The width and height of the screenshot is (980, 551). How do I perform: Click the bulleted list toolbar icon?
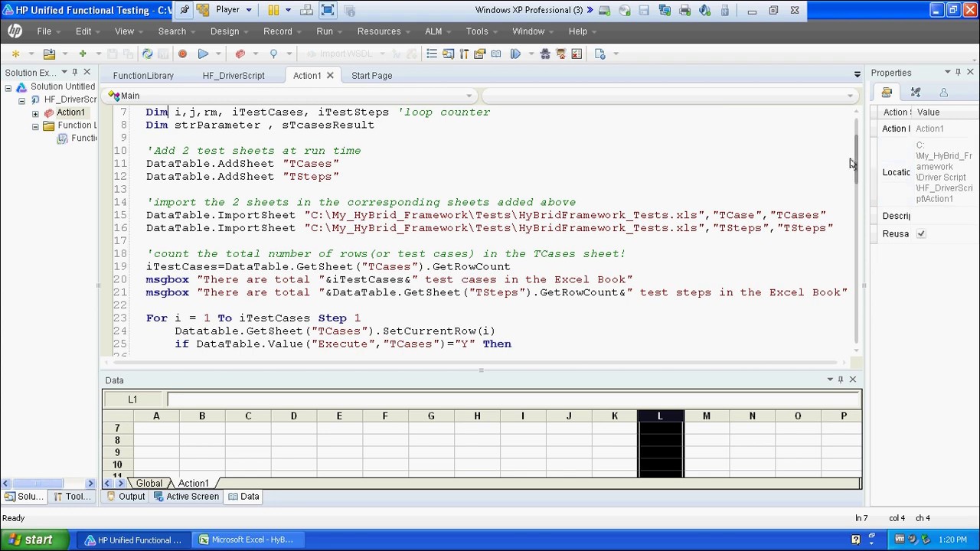pyautogui.click(x=432, y=54)
